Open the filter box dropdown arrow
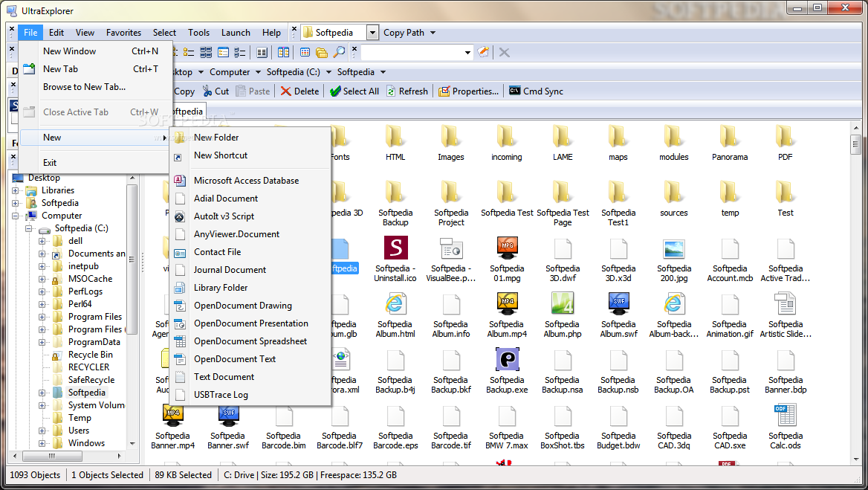This screenshot has height=490, width=868. [467, 53]
